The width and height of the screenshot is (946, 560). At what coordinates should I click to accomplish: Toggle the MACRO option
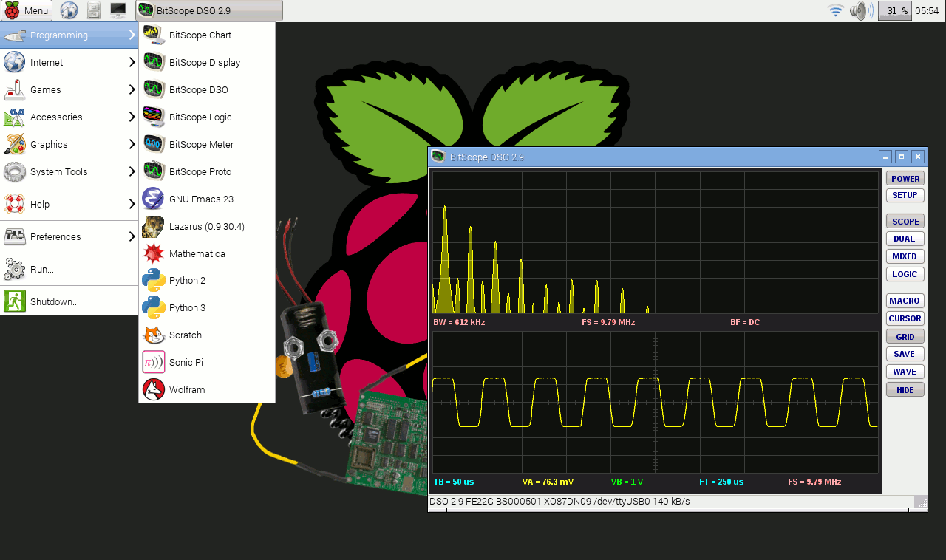[x=905, y=301]
